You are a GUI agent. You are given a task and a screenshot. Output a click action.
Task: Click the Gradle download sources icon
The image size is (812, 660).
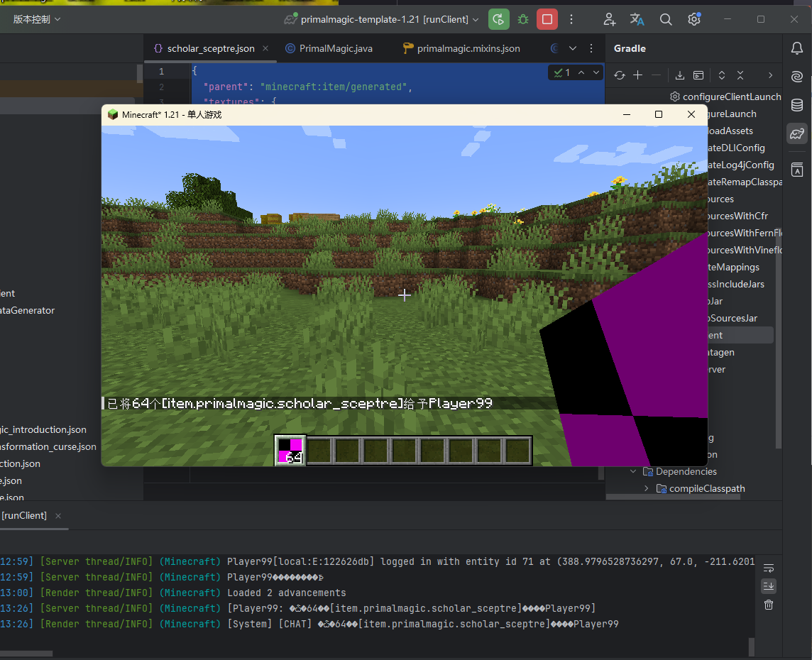pyautogui.click(x=680, y=75)
